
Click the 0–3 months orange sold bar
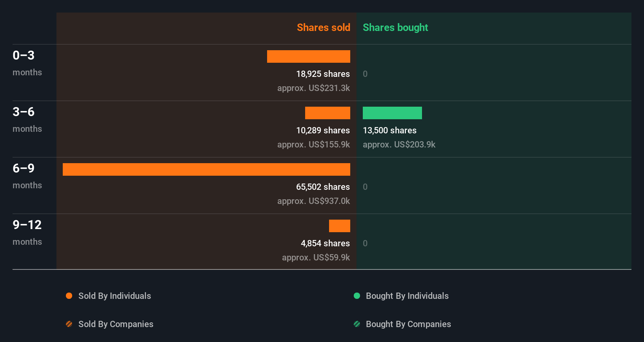pyautogui.click(x=309, y=56)
